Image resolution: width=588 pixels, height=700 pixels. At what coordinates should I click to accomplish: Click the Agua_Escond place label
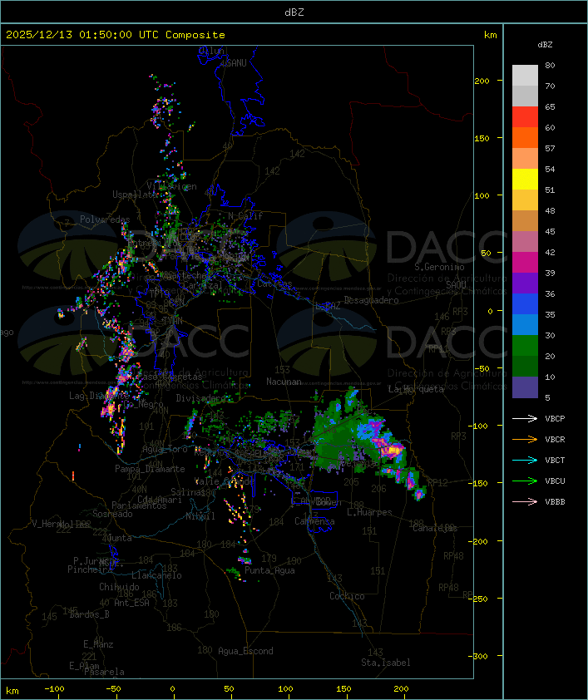[x=245, y=651]
